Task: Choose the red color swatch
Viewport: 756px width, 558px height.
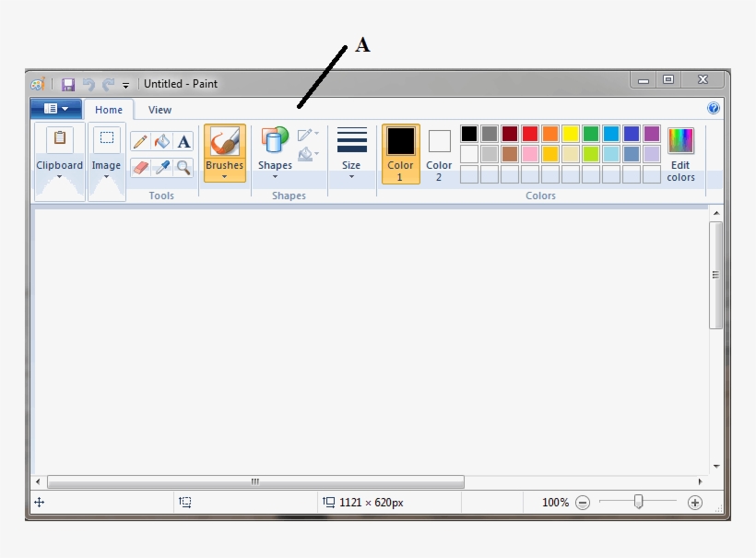Action: (x=529, y=133)
